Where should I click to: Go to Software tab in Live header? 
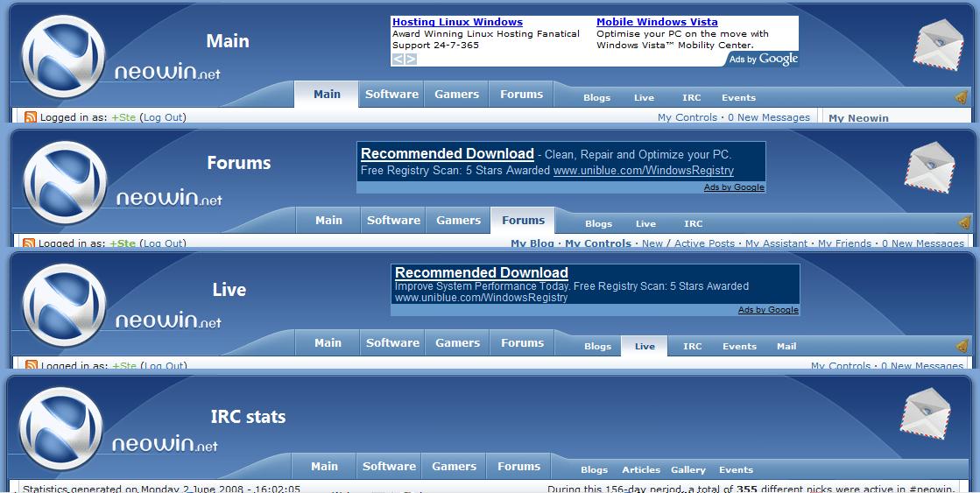pos(392,343)
